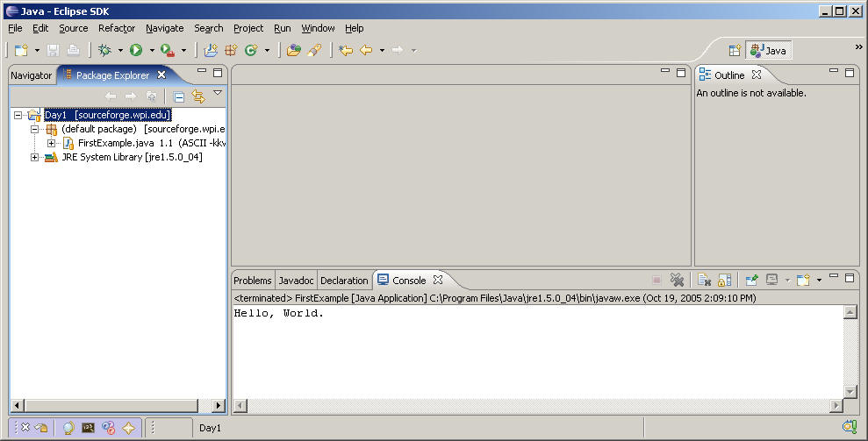Expand the JRE System Library node

(34, 157)
